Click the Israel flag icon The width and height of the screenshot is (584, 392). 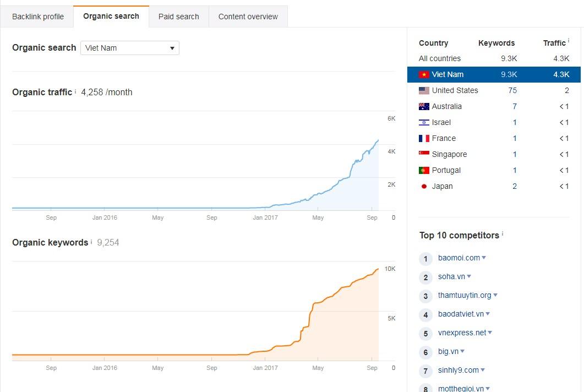coord(424,123)
